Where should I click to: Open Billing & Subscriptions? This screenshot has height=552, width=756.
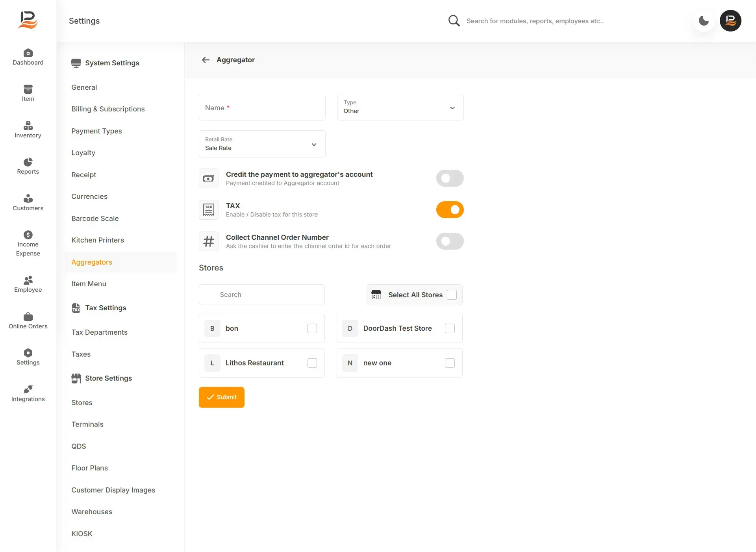[x=108, y=109]
